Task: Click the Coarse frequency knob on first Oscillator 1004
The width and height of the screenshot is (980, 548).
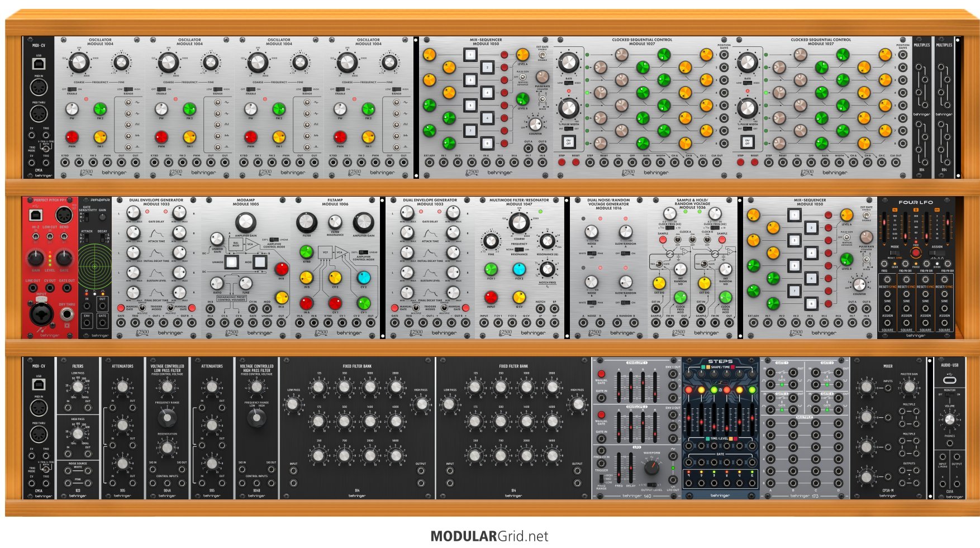Action: [x=79, y=63]
